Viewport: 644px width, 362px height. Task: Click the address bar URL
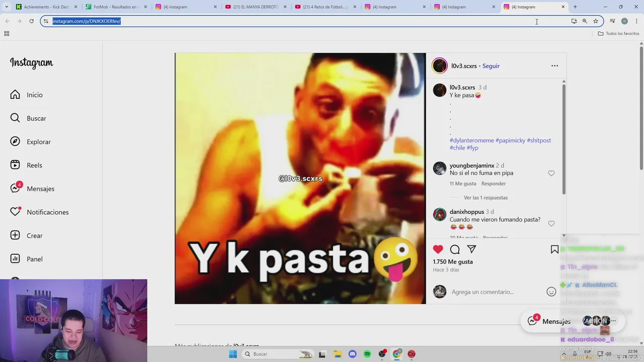87,21
